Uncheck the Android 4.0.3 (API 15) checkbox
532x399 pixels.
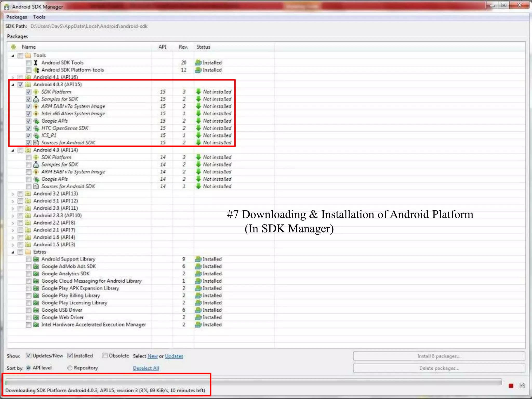click(20, 85)
